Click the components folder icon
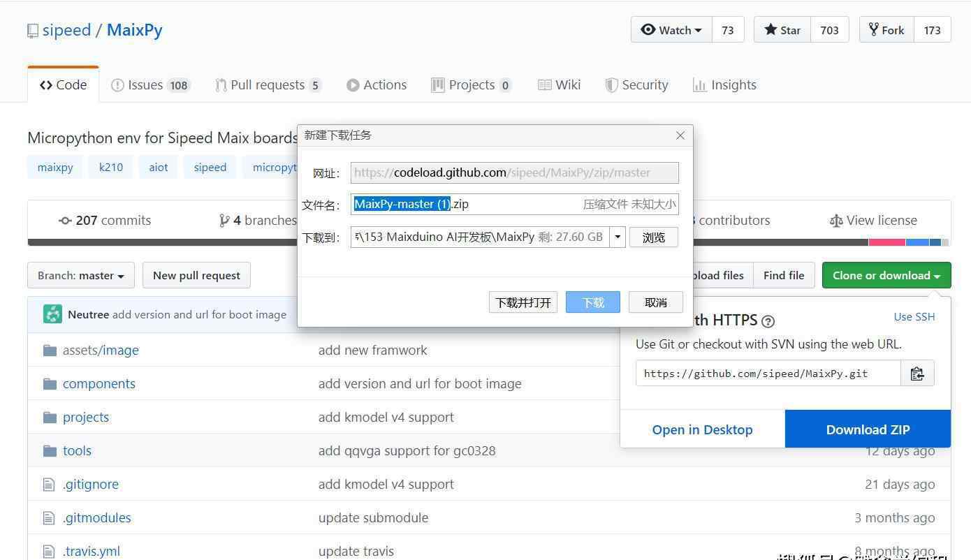 point(50,383)
